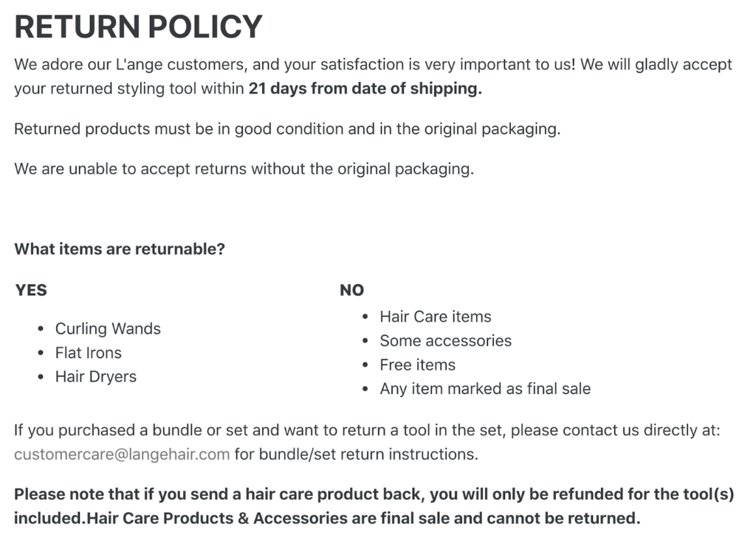Click the Hair Care items entry
This screenshot has height=549, width=756.
point(436,317)
